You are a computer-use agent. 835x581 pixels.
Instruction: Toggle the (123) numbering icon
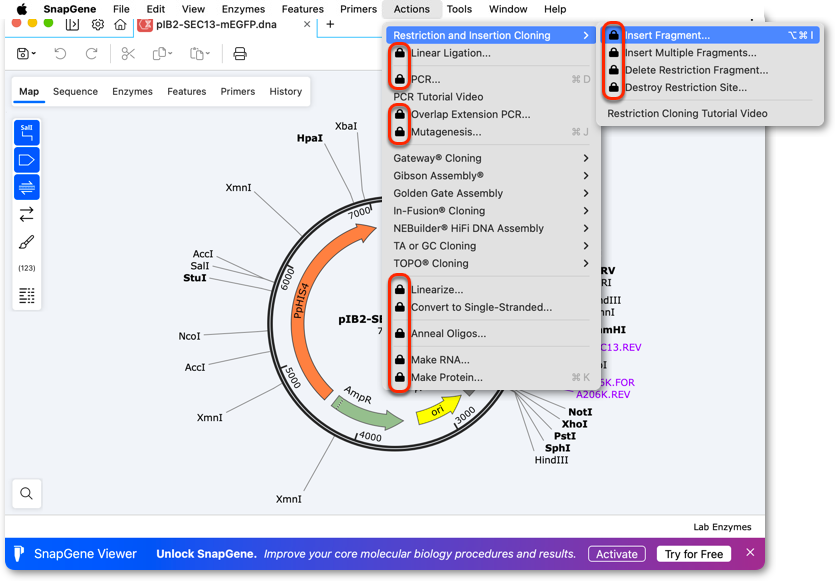click(x=27, y=268)
